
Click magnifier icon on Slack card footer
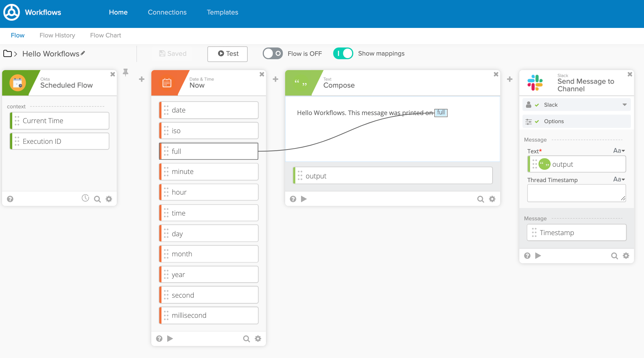(614, 256)
